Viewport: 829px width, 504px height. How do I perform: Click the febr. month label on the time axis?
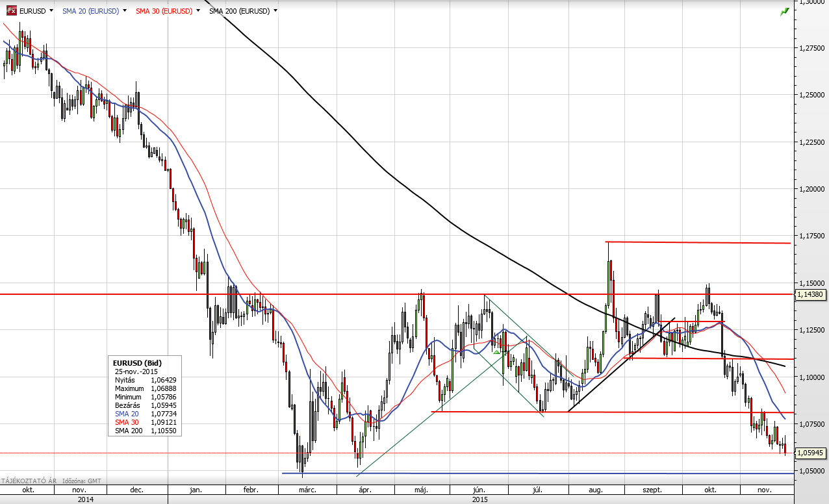(251, 490)
